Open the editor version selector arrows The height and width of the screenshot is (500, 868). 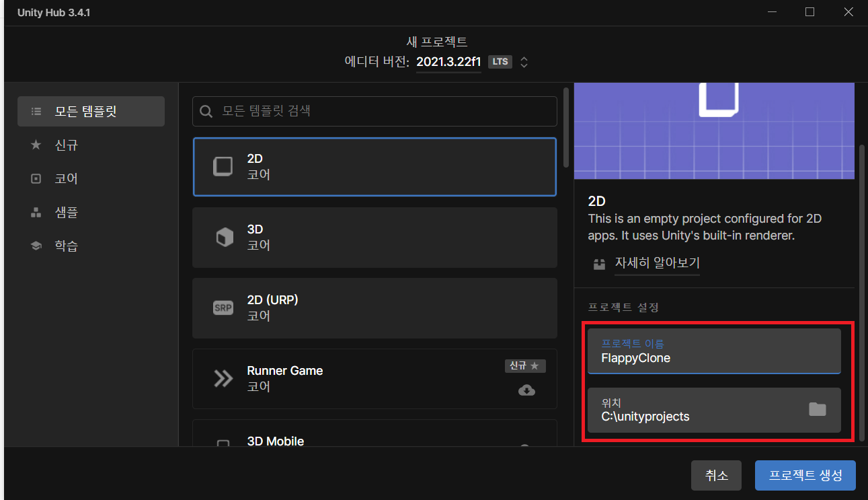click(524, 62)
